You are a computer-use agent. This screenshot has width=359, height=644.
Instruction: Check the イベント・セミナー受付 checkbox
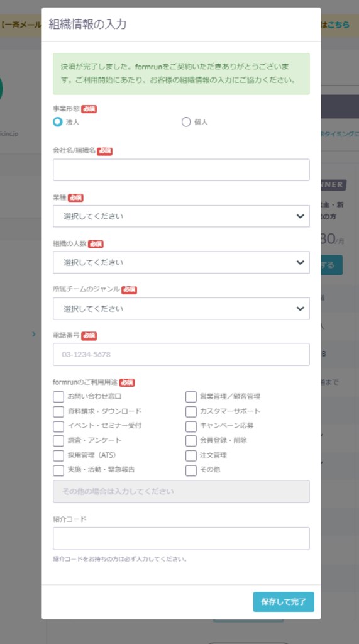(x=58, y=426)
